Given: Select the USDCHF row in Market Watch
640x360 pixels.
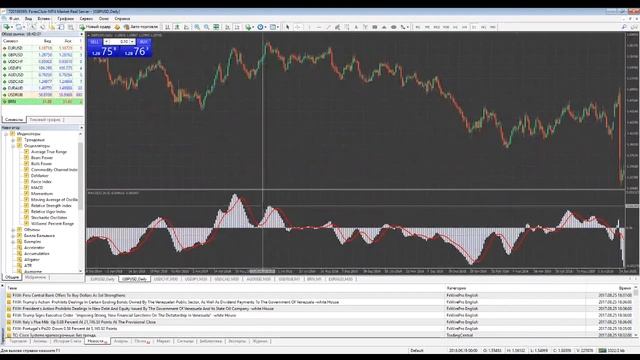Looking at the screenshot, I should 42,62.
